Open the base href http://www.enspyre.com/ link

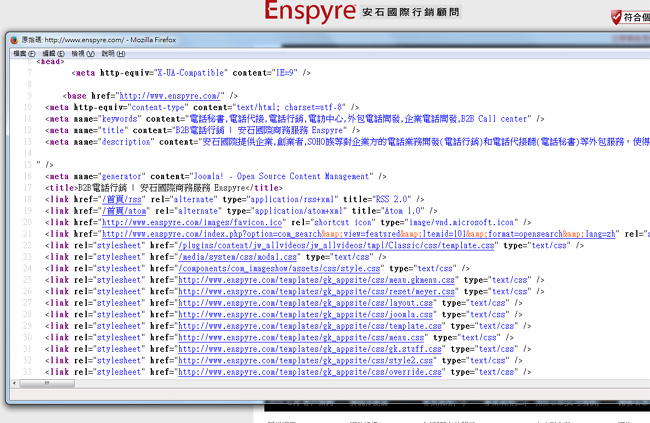pos(170,96)
